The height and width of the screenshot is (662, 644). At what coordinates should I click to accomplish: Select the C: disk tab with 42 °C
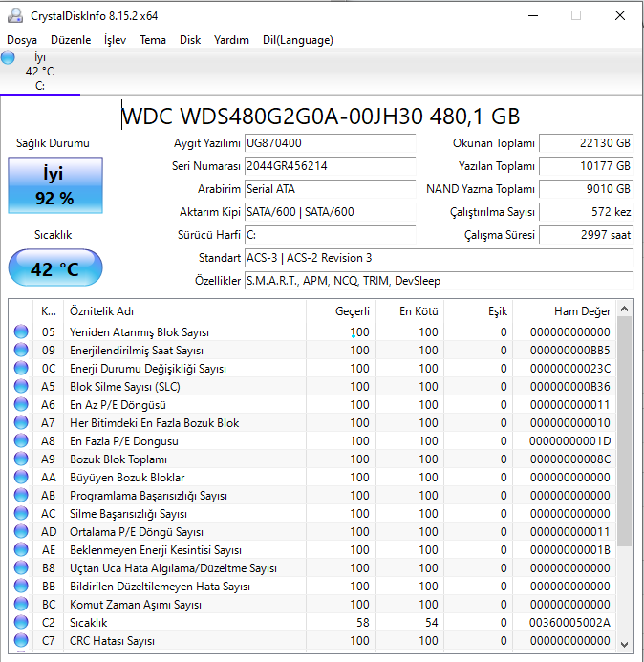coord(40,72)
